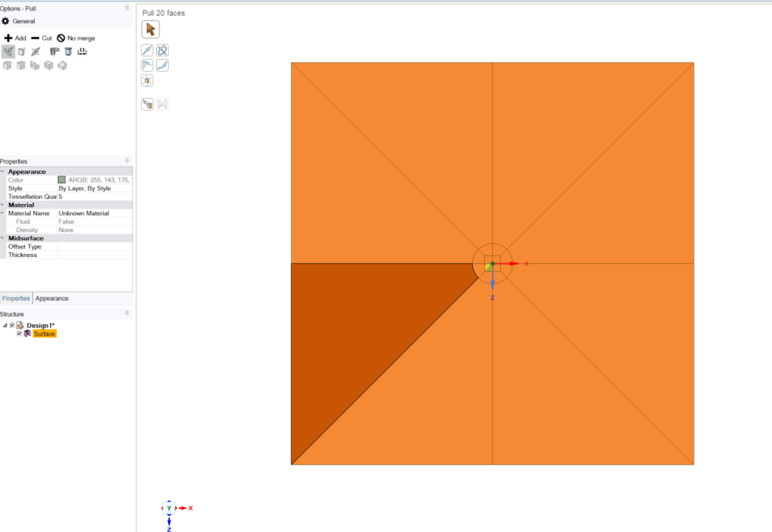Select the Revolve tool guide icon

(162, 50)
